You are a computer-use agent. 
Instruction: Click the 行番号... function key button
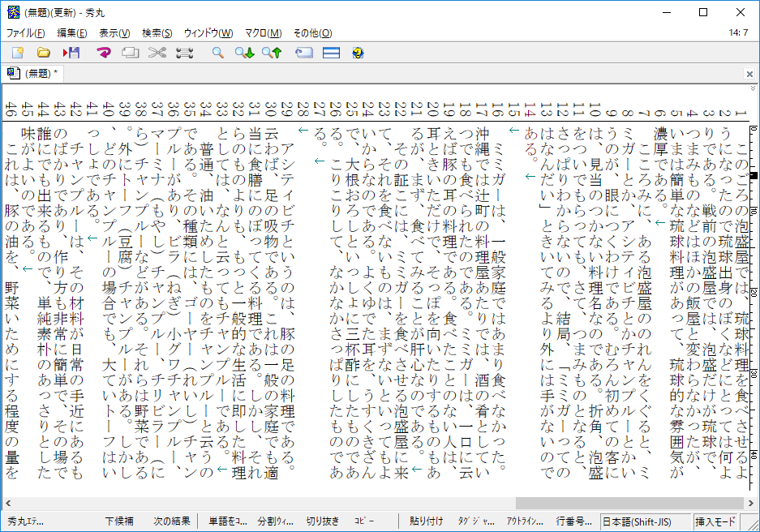(574, 521)
